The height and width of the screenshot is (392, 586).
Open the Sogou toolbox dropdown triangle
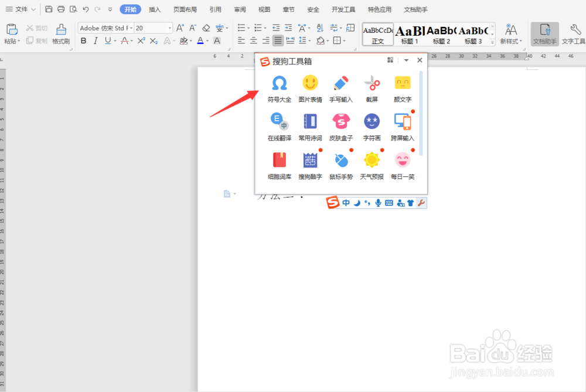coord(406,60)
